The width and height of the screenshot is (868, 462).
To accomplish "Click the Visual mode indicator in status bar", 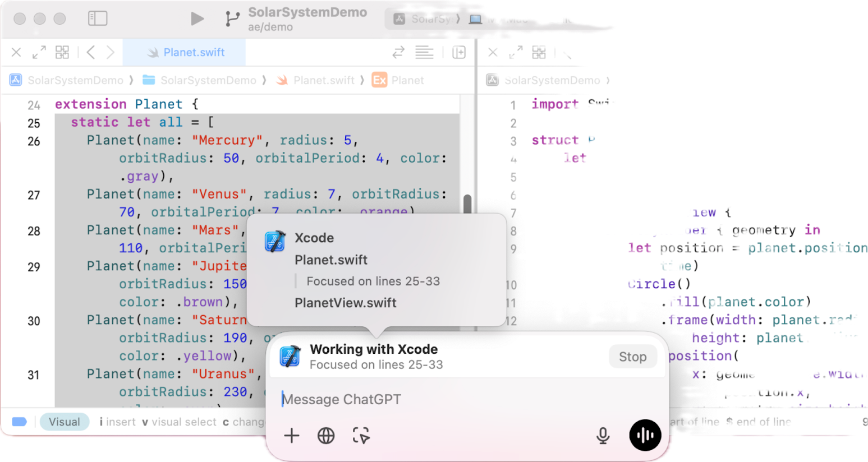I will tap(65, 422).
